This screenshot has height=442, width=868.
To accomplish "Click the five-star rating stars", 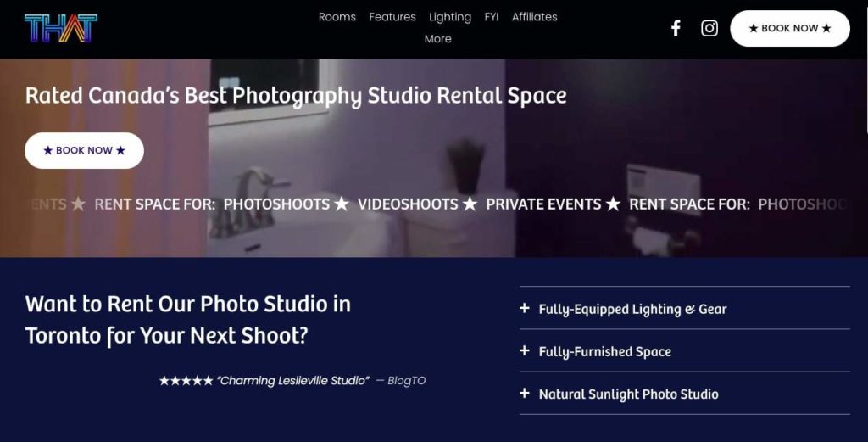I will pos(186,381).
